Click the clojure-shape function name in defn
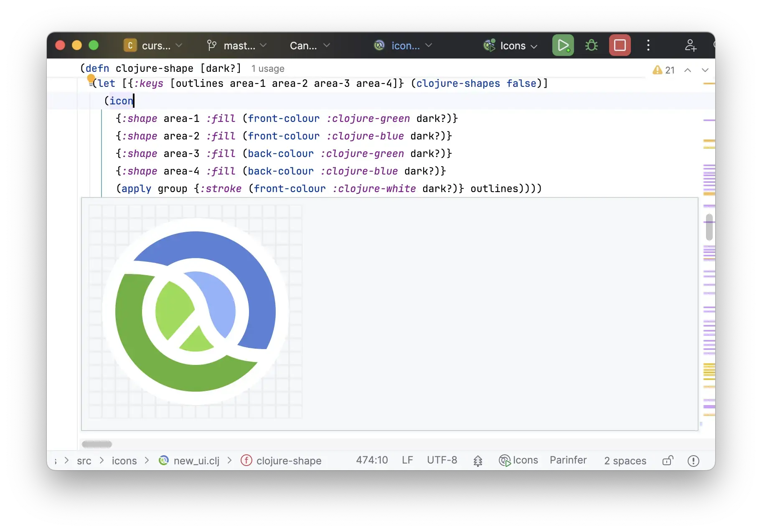Viewport: 762px width, 532px height. tap(155, 68)
